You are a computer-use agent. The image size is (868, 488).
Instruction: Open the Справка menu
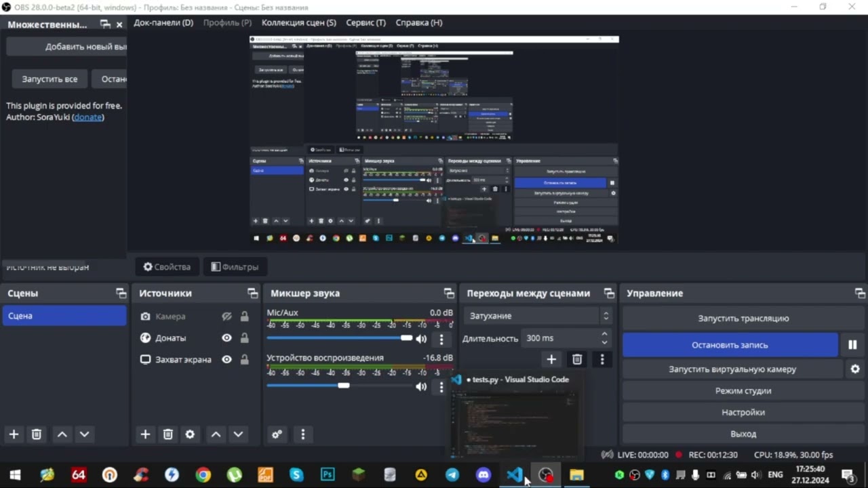(x=419, y=22)
